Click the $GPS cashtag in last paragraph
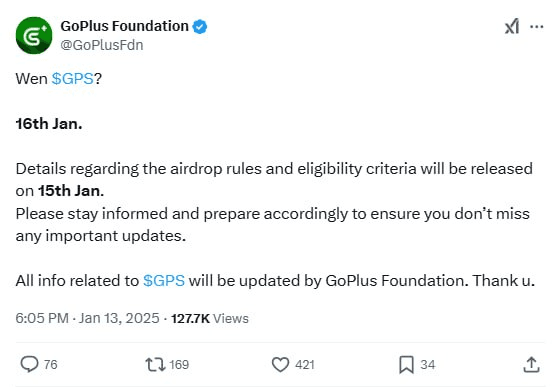559x387 pixels. click(164, 280)
